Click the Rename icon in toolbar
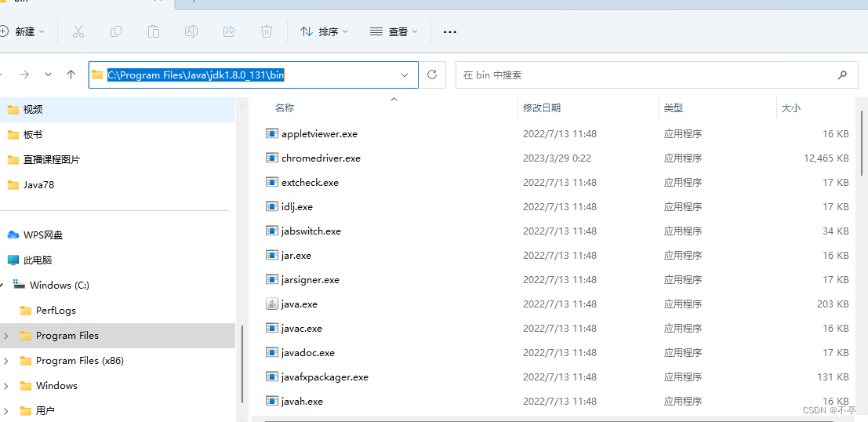The image size is (868, 422). [x=191, y=31]
